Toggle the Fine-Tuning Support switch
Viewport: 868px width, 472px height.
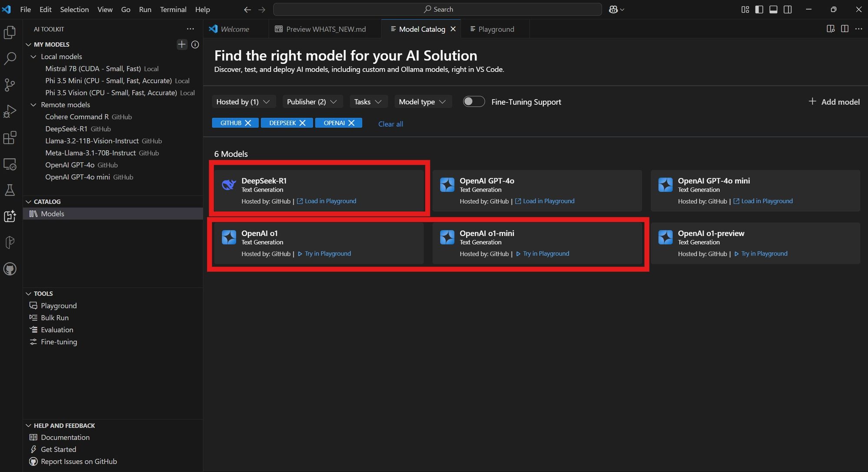coord(473,102)
